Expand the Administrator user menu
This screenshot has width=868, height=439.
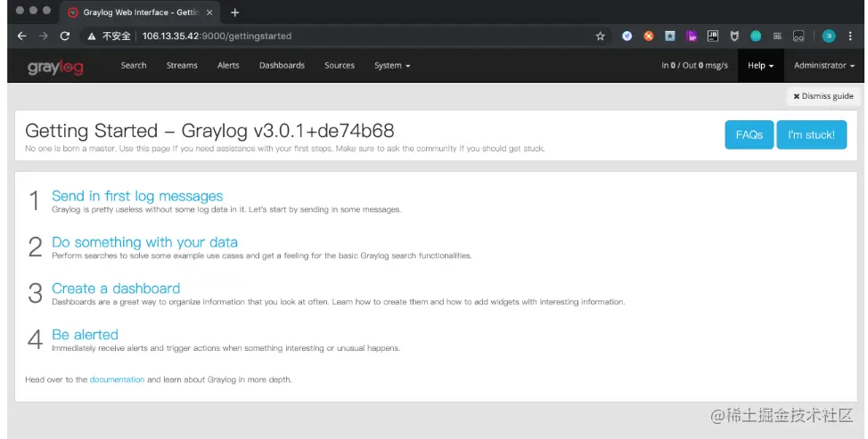tap(824, 65)
